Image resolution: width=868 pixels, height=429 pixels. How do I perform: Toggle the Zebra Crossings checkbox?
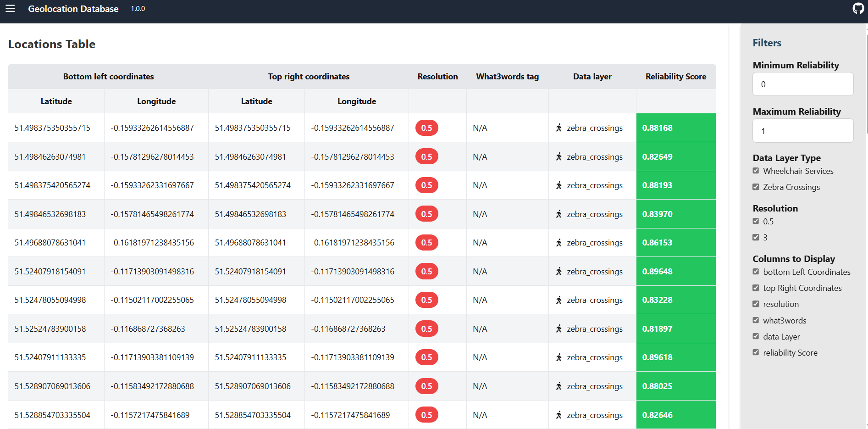(x=756, y=187)
